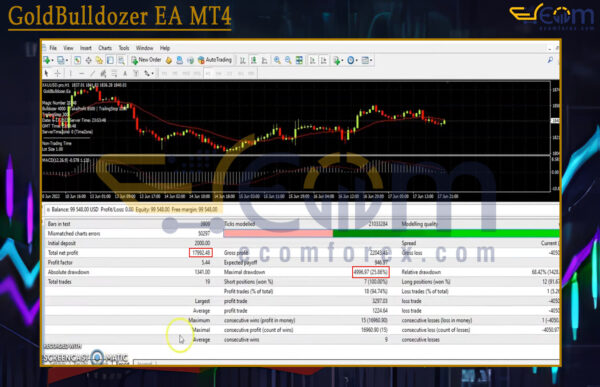Screen dimensions: 600x387
Task: Click the Mismatched charts errors label
Action: [74, 234]
